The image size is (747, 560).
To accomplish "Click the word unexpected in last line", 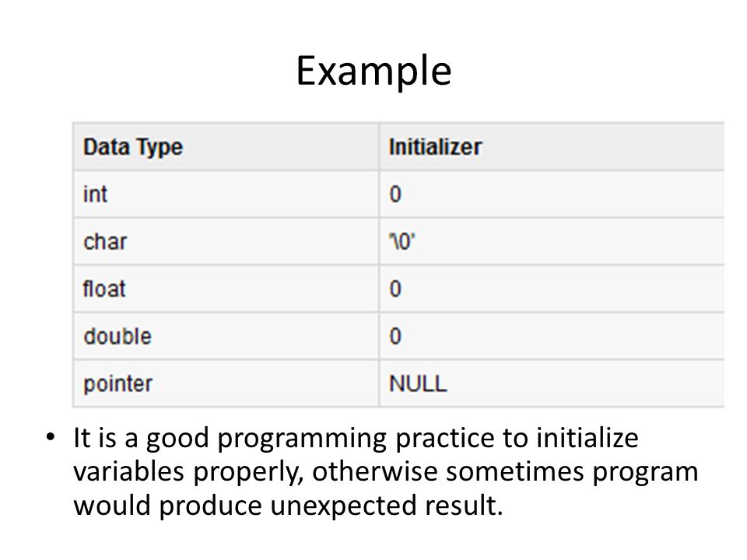I will point(343,506).
